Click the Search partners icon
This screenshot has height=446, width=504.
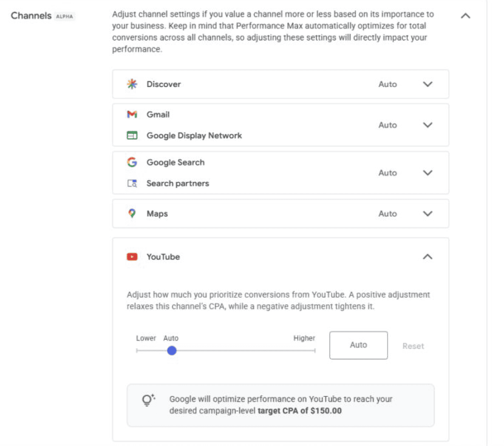[x=132, y=183]
